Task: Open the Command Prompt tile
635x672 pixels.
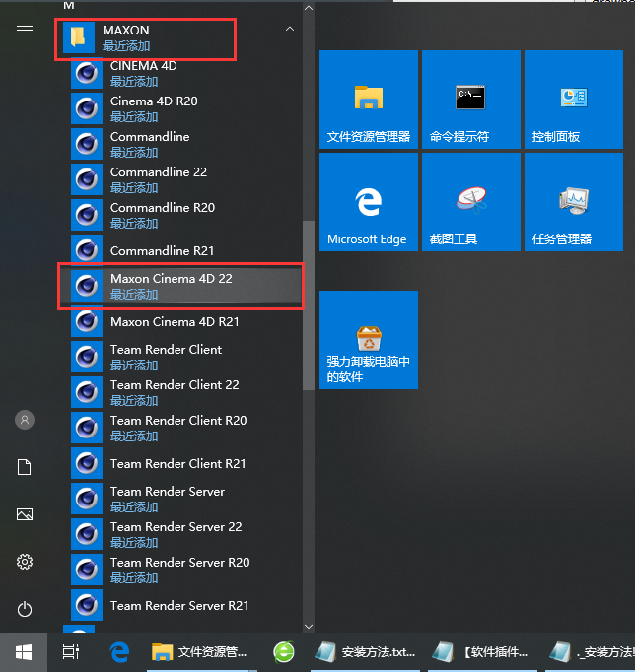Action: (470, 101)
